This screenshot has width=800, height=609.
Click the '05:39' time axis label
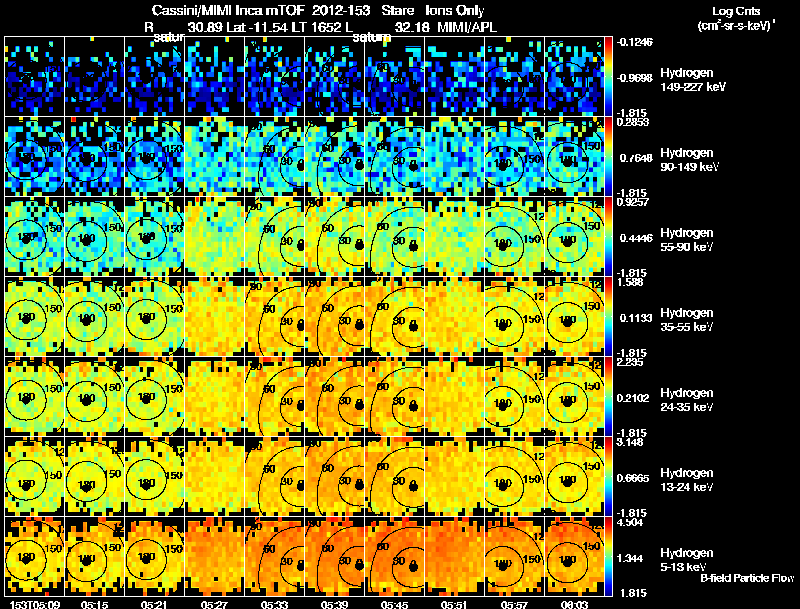(x=335, y=604)
